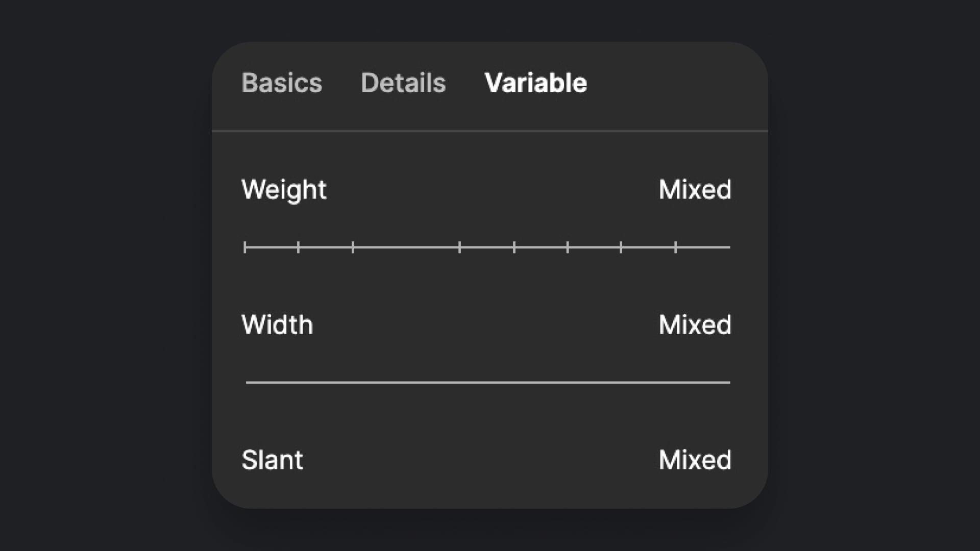Click the Width axis label
This screenshot has width=980, height=551.
278,324
